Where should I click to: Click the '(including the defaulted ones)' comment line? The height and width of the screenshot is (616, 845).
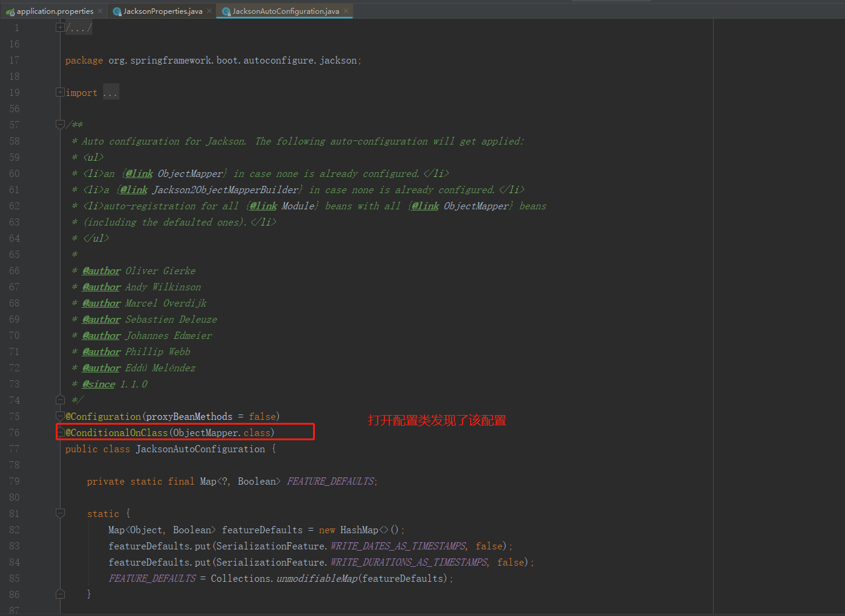click(x=165, y=222)
